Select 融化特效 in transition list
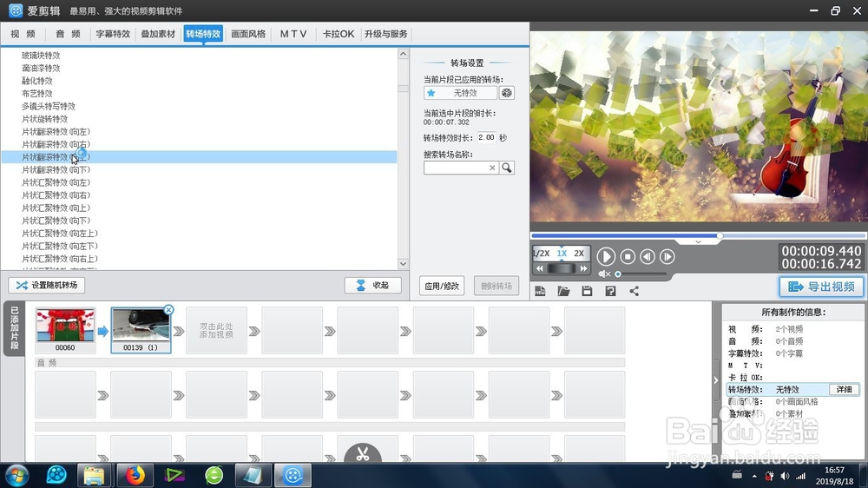The width and height of the screenshot is (868, 488). tap(37, 81)
